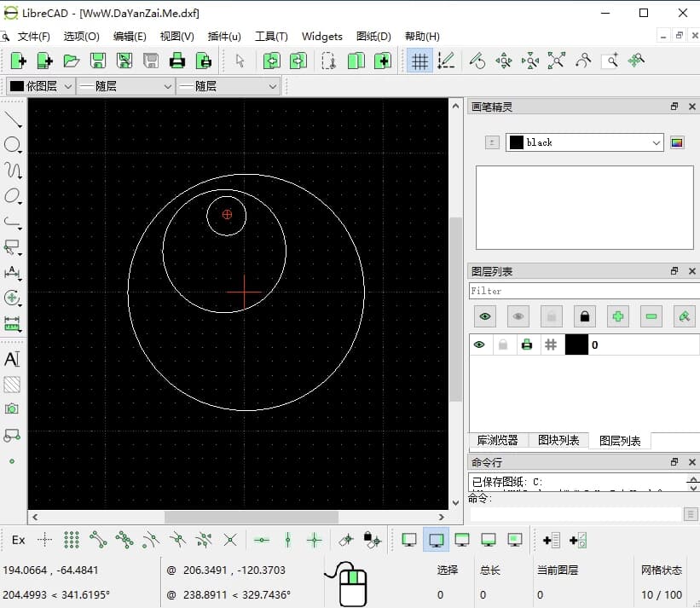
Task: Print the current drawing
Action: [x=177, y=61]
